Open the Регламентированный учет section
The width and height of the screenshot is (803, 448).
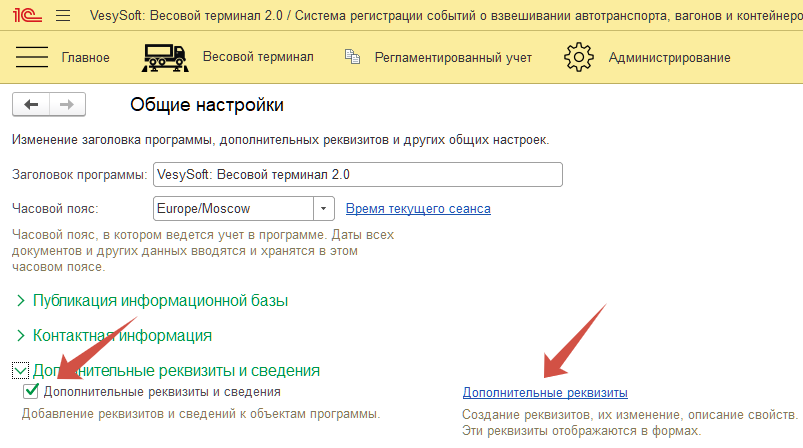tap(453, 57)
